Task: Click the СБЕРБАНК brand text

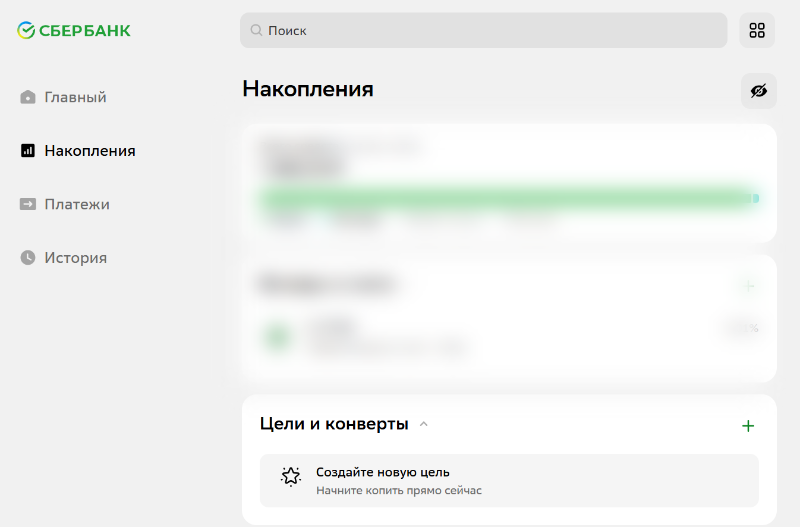Action: (x=85, y=31)
